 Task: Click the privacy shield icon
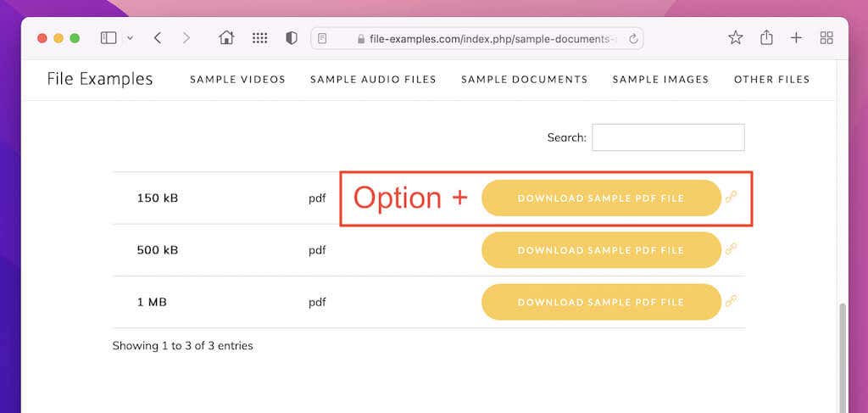(292, 38)
